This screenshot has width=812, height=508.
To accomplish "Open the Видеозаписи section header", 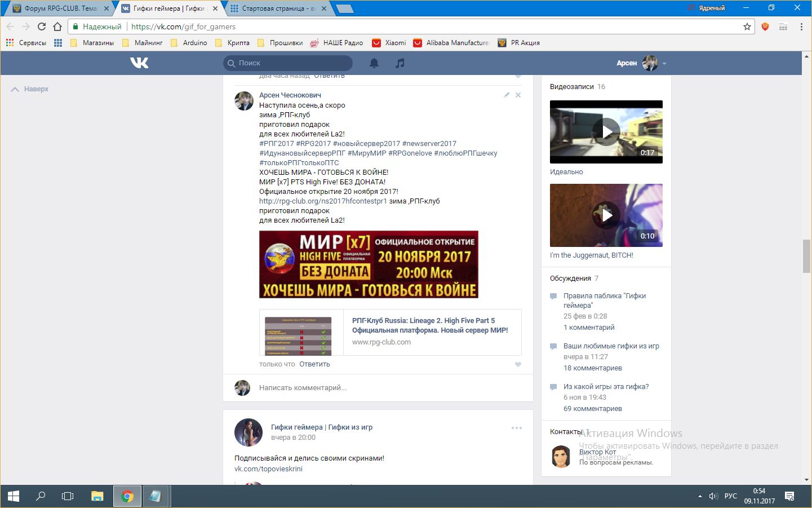I will tap(572, 87).
